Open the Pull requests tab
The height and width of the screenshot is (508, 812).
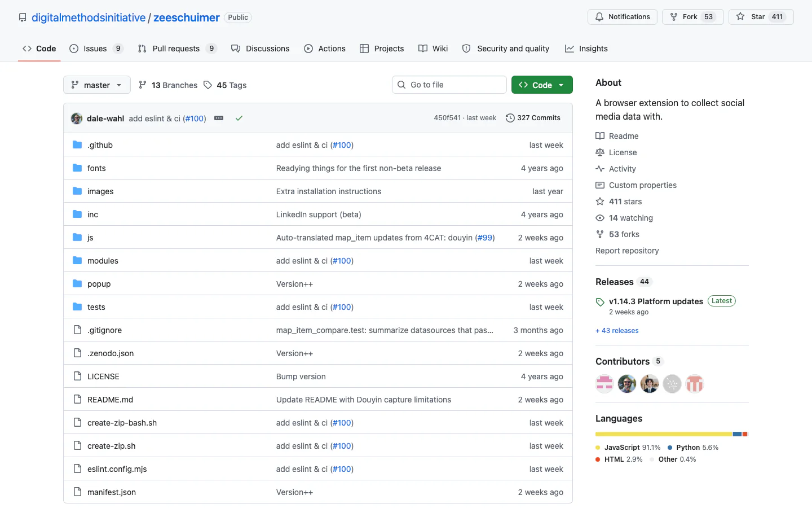[178, 49]
